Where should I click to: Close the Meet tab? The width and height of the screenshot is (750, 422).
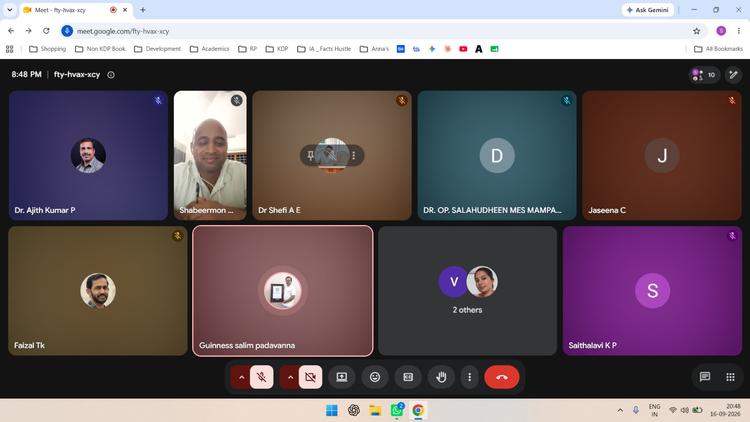click(x=125, y=10)
